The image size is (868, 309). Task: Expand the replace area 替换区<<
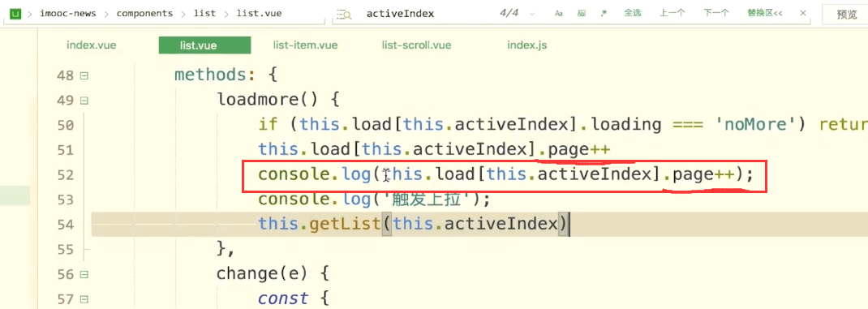click(x=764, y=13)
